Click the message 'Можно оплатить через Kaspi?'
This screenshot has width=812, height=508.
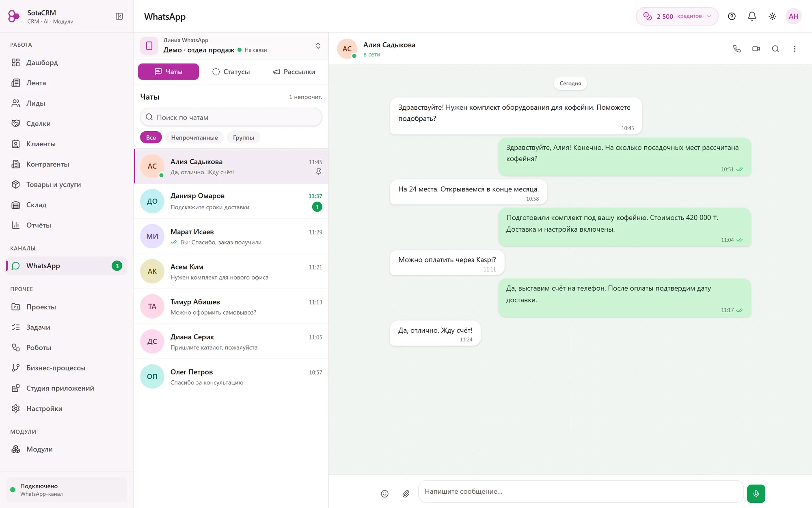447,263
